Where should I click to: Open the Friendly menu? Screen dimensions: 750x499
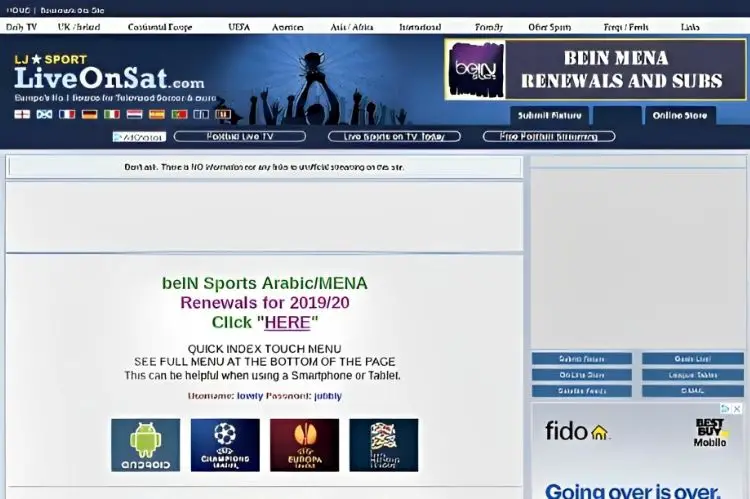[488, 27]
